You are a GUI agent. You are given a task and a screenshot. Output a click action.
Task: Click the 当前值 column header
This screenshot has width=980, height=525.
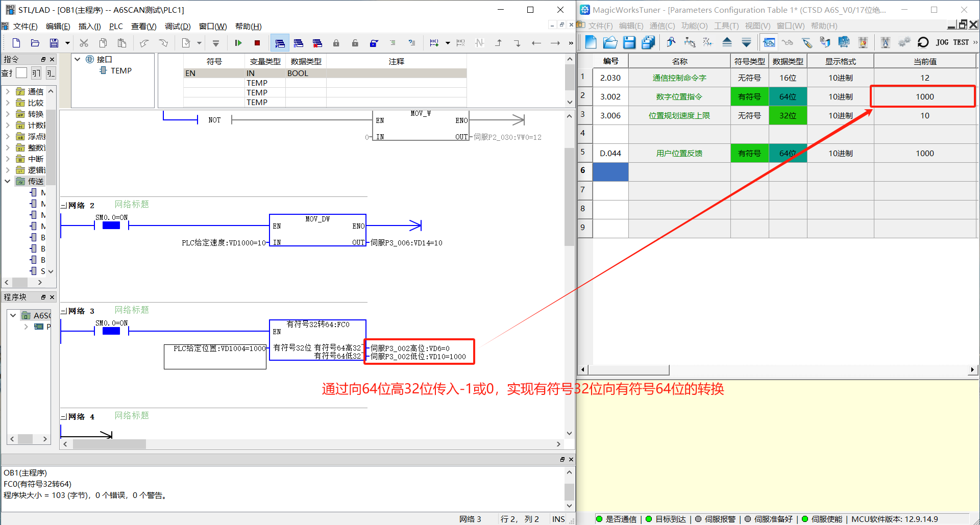click(x=925, y=61)
